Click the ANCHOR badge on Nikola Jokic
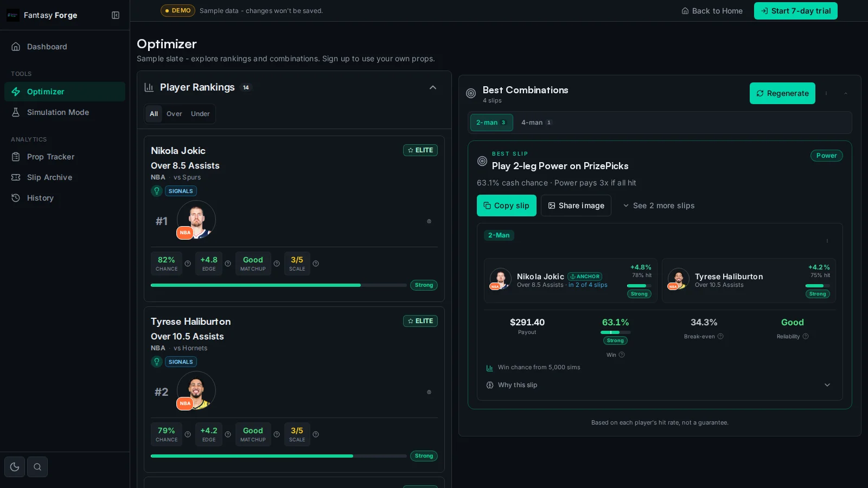 click(x=585, y=277)
